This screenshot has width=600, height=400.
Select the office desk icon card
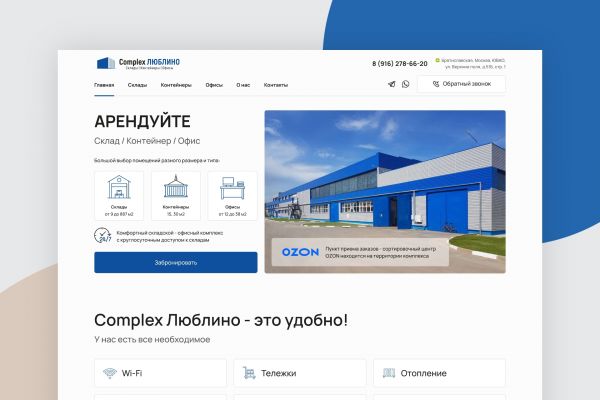pyautogui.click(x=232, y=196)
